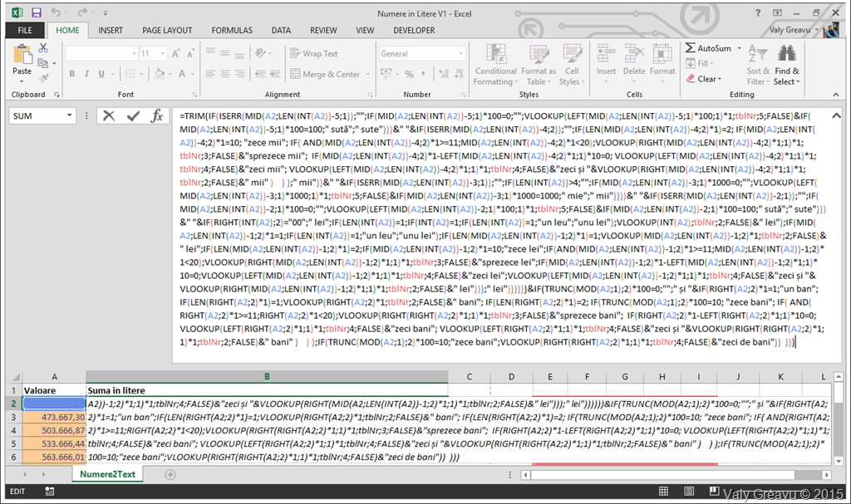The image size is (851, 504).
Task: Click the Merge & Center button
Action: pyautogui.click(x=325, y=74)
